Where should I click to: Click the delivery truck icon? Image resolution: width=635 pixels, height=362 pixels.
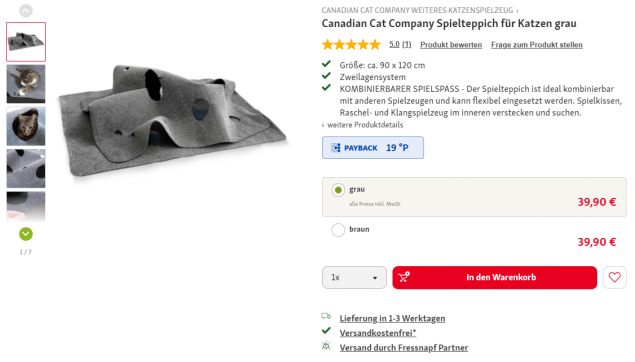point(326,316)
